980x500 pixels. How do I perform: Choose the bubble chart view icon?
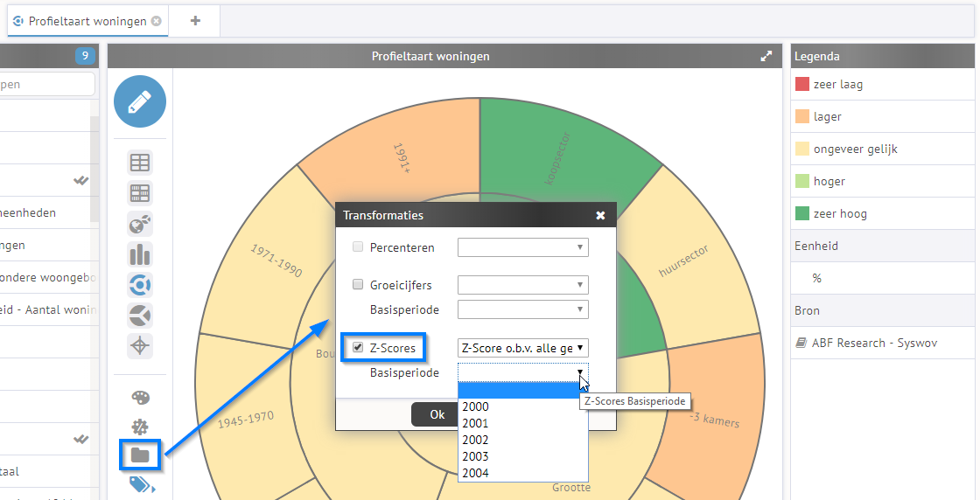pos(140,224)
